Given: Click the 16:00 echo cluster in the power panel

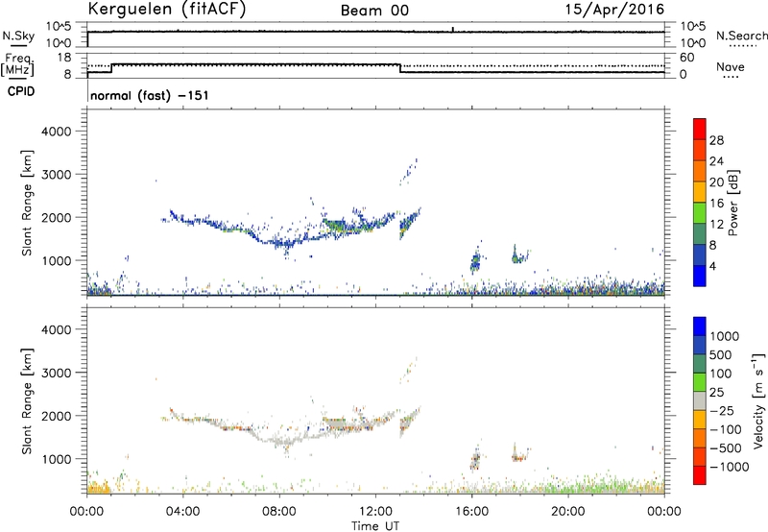Looking at the screenshot, I should coord(475,259).
